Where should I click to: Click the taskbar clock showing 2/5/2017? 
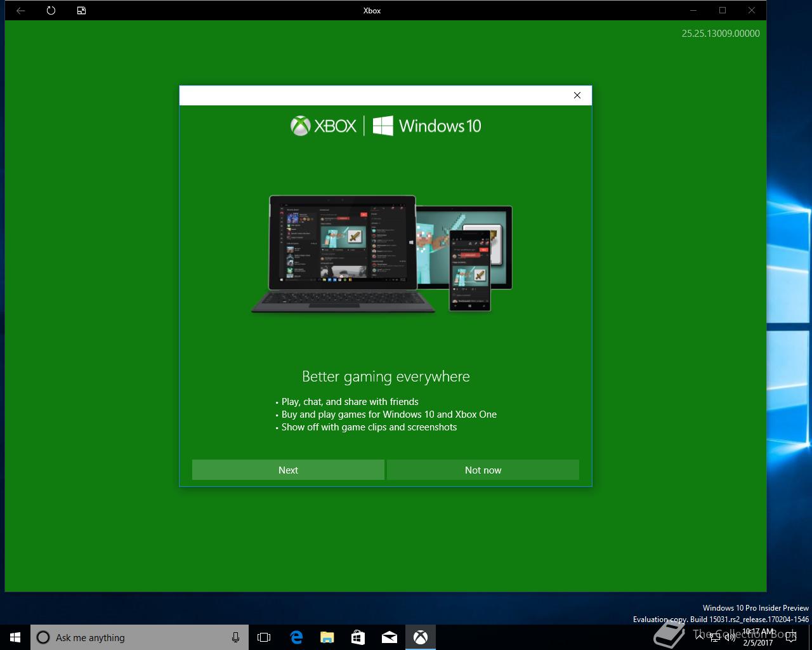pos(759,637)
